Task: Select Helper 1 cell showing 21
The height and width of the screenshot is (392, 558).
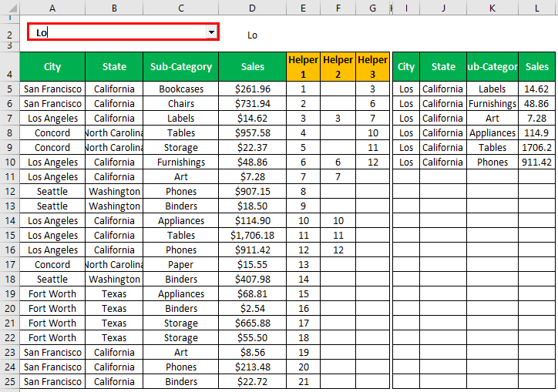Action: 303,381
